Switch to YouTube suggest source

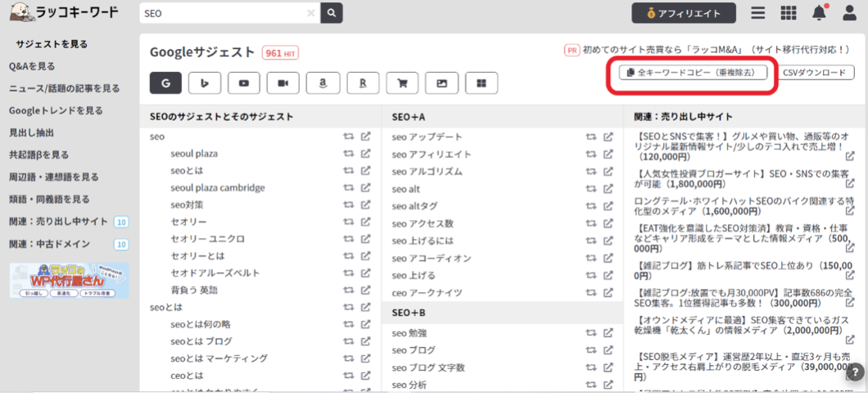point(244,83)
